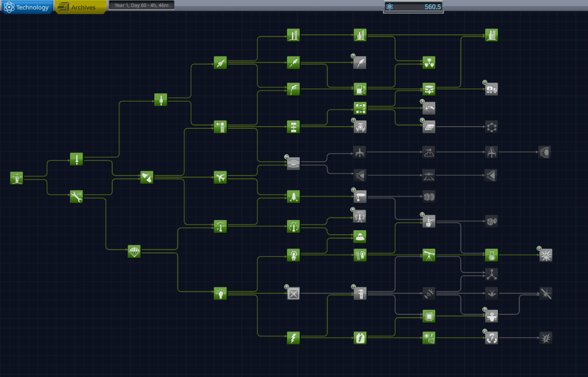Select the Command Modules capsule node
588x377 pixels.
[x=360, y=236]
